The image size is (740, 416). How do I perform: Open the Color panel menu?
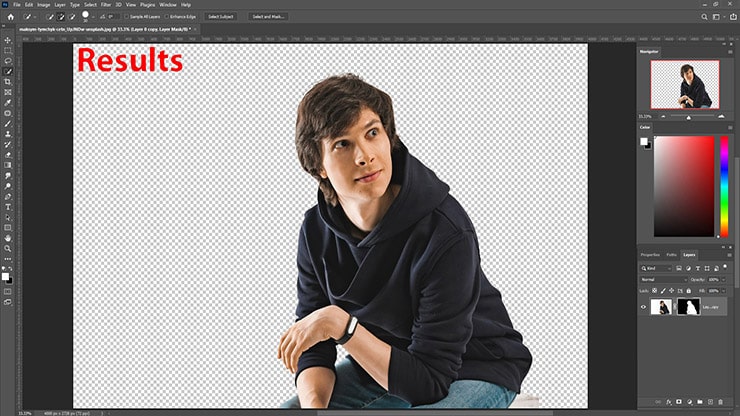click(x=730, y=127)
